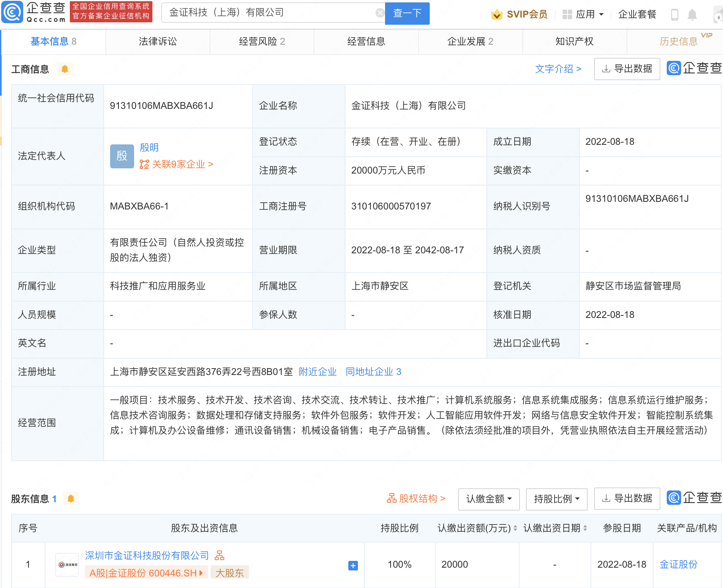The height and width of the screenshot is (588, 723).
Task: Click 关联9家企业 relation icon next to 殷明
Action: [x=144, y=164]
